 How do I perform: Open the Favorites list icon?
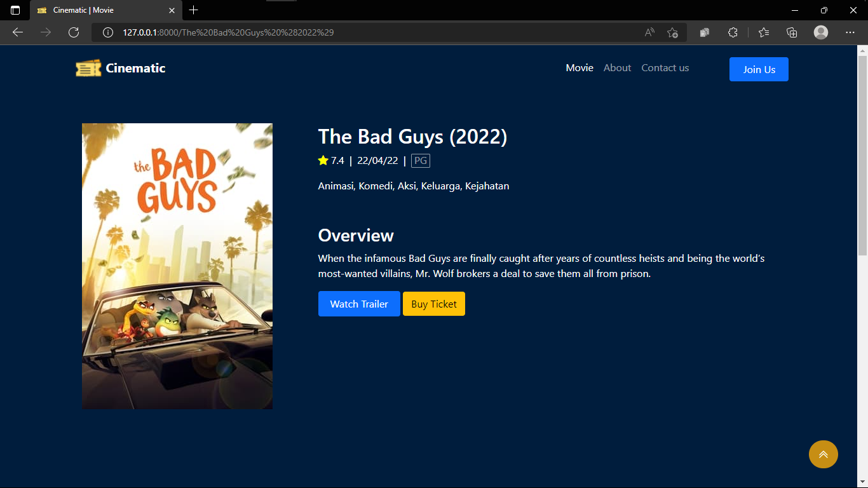(x=764, y=32)
